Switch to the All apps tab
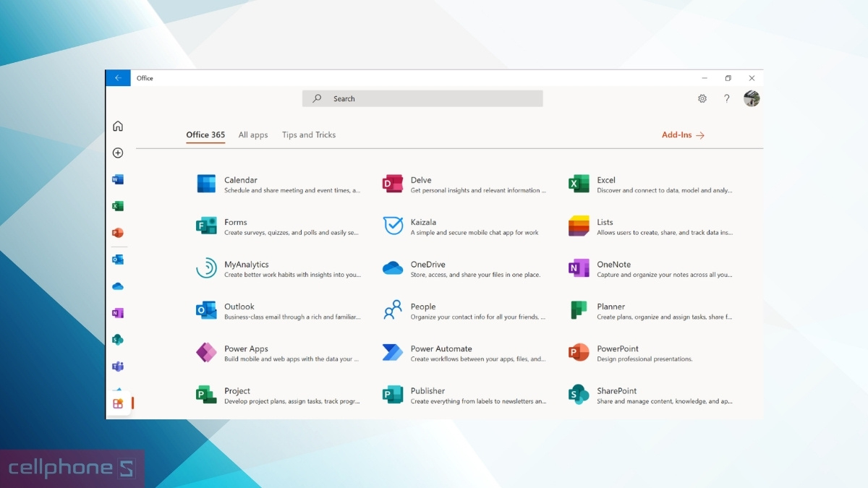The height and width of the screenshot is (488, 868). tap(253, 135)
